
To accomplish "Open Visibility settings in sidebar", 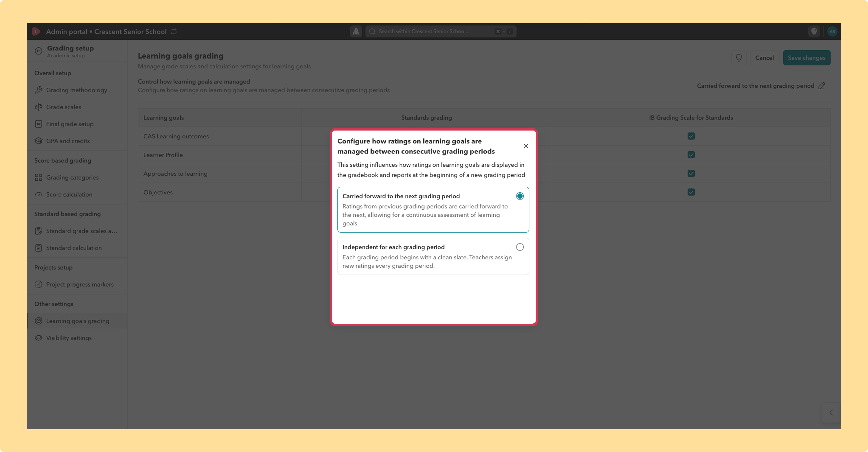I will click(x=77, y=338).
